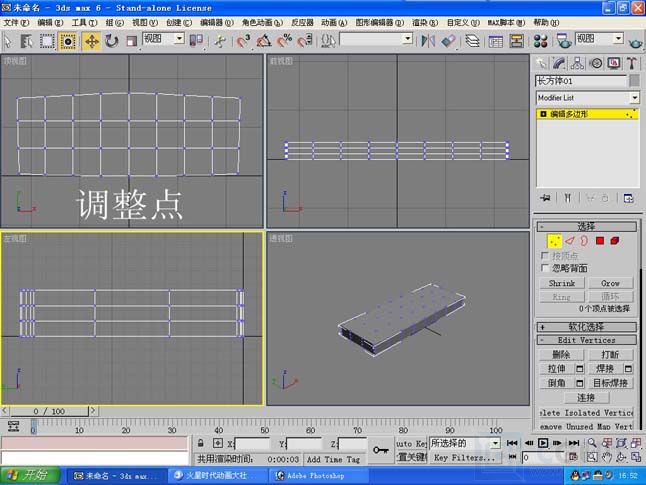Click time slider 0 / 100 handle
Image resolution: width=646 pixels, height=485 pixels.
49,411
